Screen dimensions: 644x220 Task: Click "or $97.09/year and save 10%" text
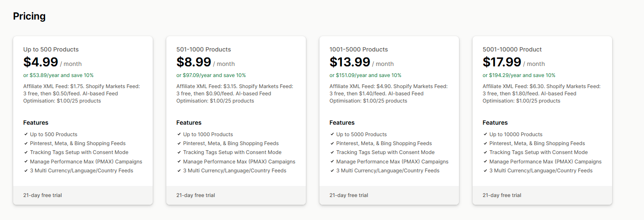(211, 75)
